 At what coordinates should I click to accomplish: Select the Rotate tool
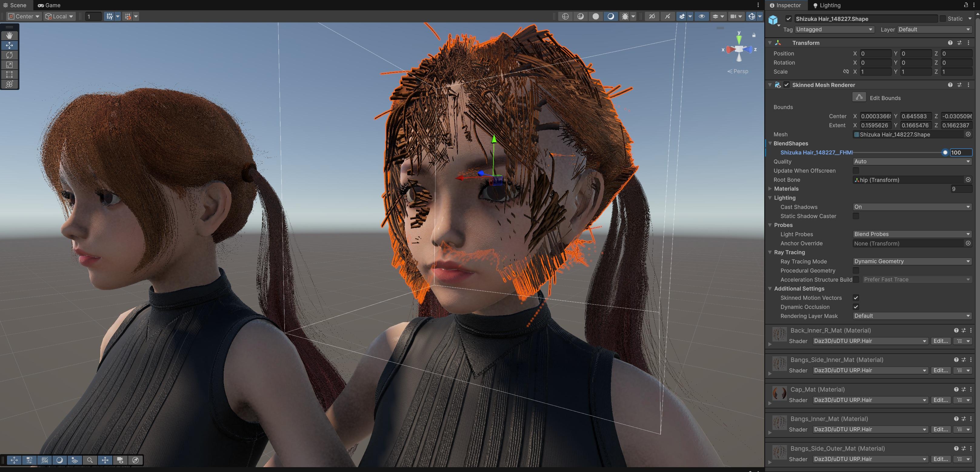(x=9, y=55)
